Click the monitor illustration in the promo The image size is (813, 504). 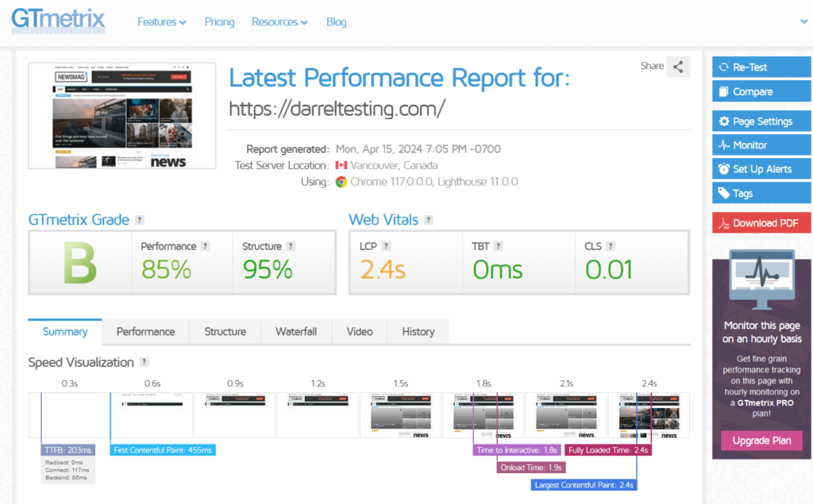pos(761,279)
